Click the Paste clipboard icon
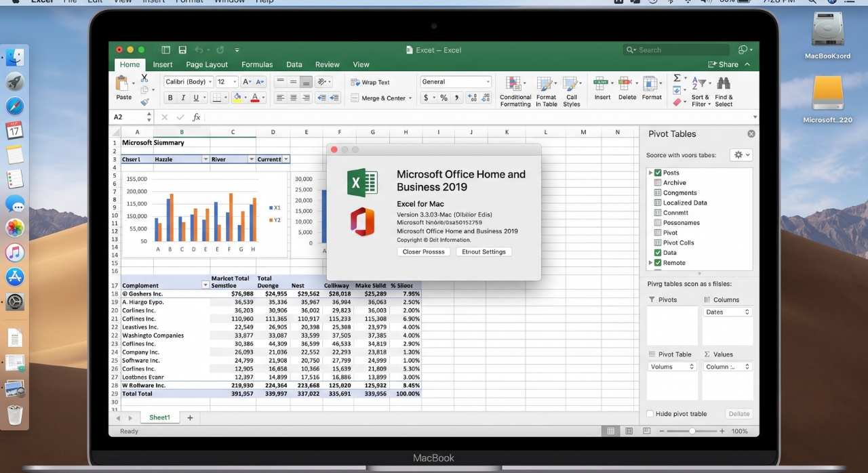Screen dimensions: 868x473 (x=122, y=84)
